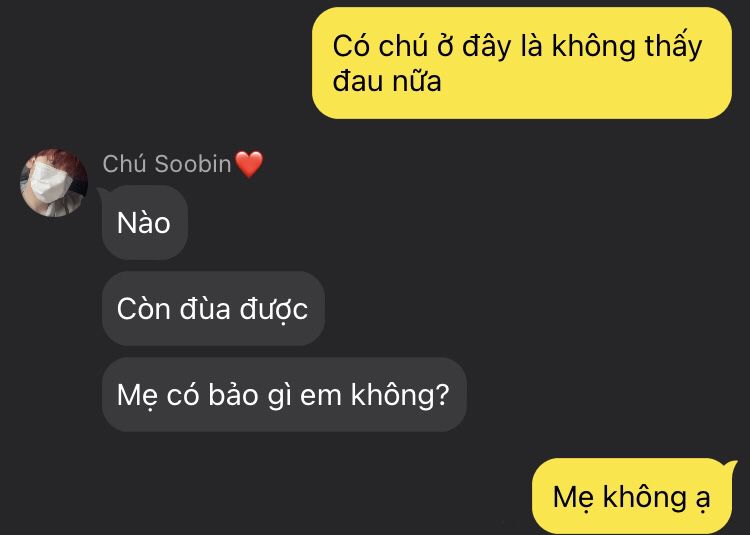Click the words "đau nữa" in the yellow bubble
The image size is (750, 535).
(x=386, y=81)
